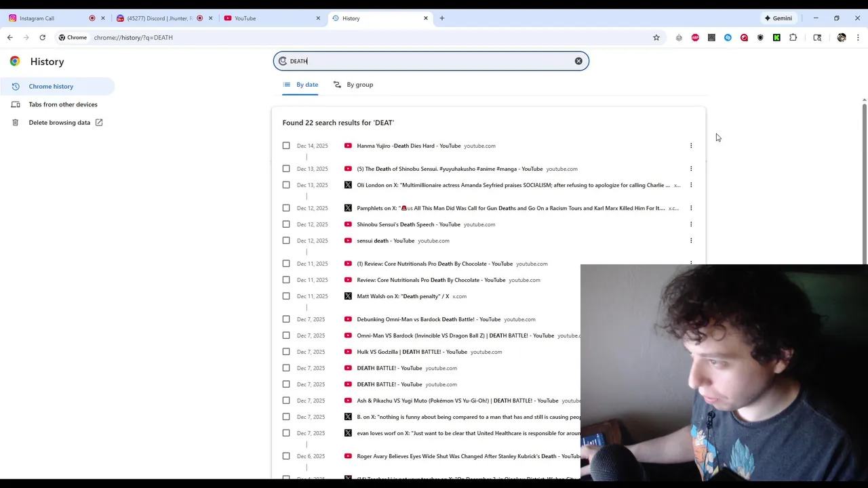Select the By date tab
The image size is (868, 488).
pyautogui.click(x=300, y=85)
